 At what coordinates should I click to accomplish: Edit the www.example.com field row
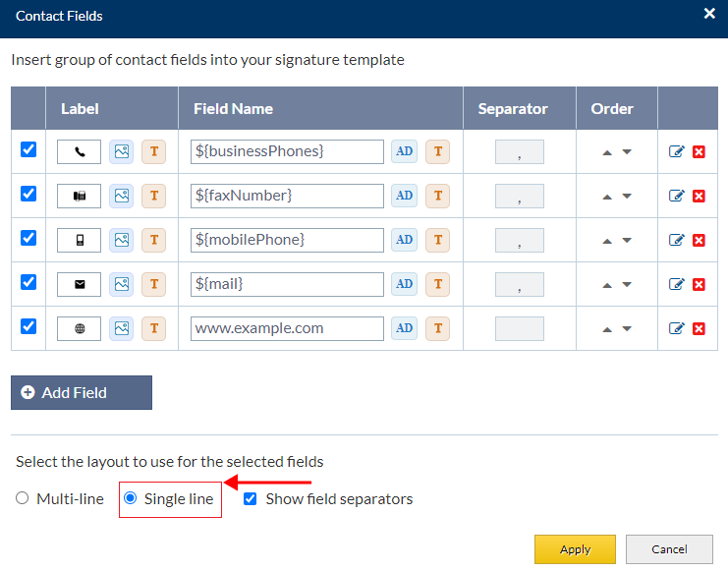point(676,328)
